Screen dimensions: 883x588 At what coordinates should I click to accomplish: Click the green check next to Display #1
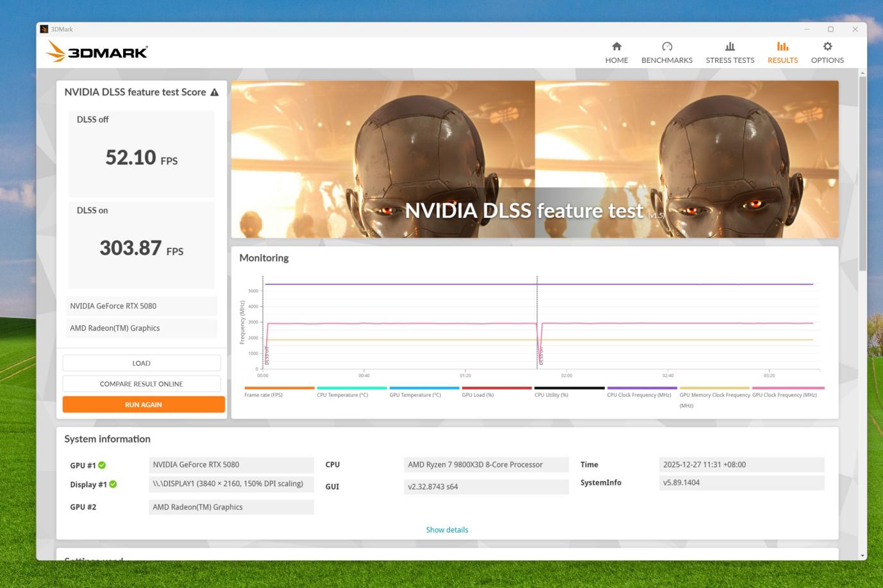[113, 485]
